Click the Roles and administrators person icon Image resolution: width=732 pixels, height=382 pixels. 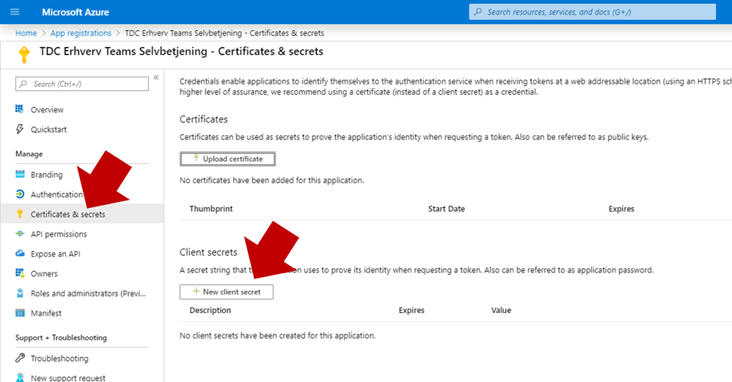point(20,293)
